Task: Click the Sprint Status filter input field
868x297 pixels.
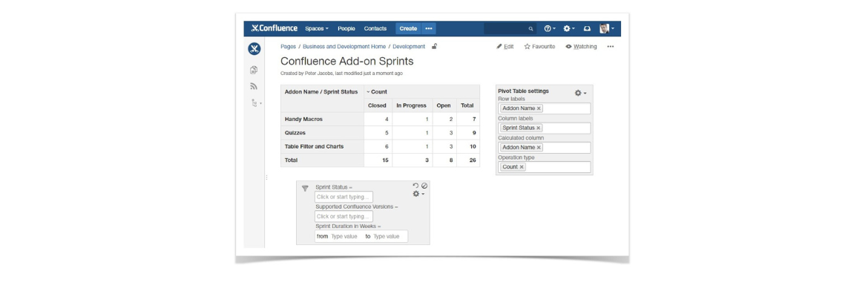Action: pos(343,197)
